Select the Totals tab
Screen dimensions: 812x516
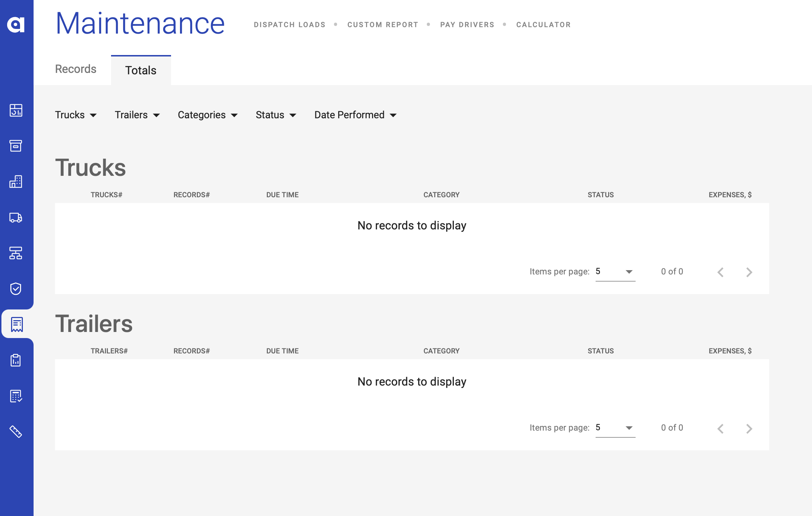141,70
